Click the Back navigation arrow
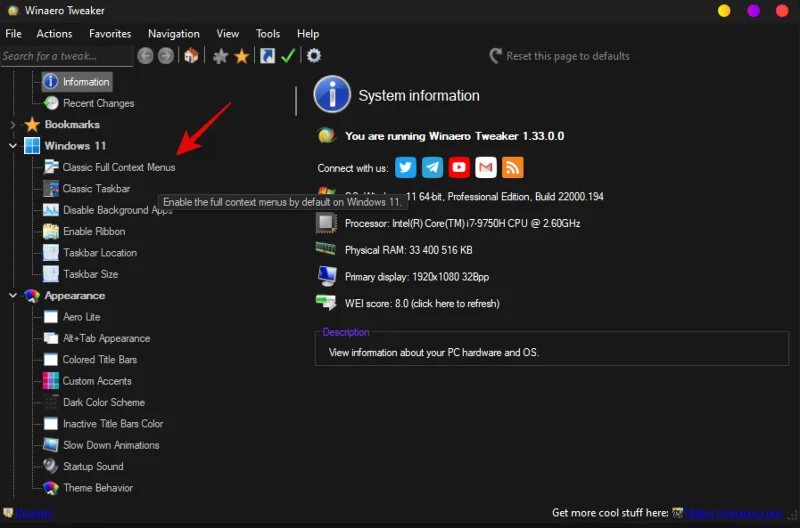 click(145, 56)
